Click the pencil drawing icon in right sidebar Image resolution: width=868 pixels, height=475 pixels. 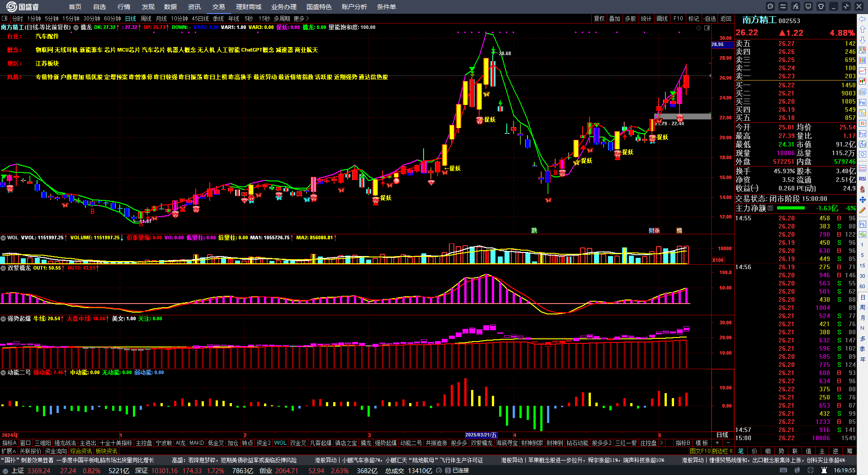(863, 210)
